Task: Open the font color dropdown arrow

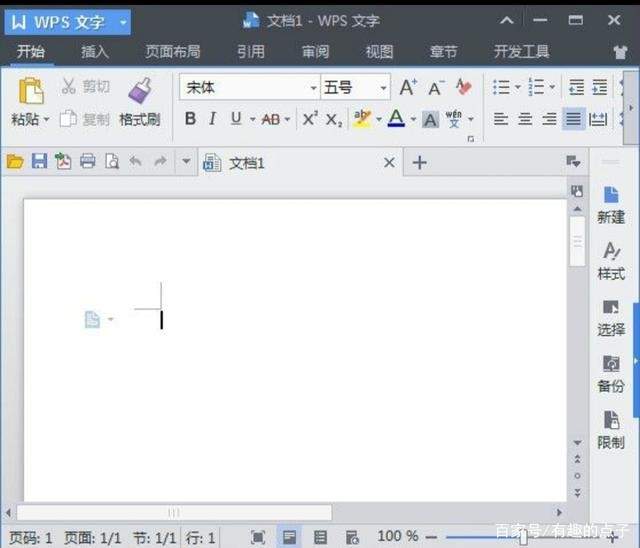Action: coord(413,120)
